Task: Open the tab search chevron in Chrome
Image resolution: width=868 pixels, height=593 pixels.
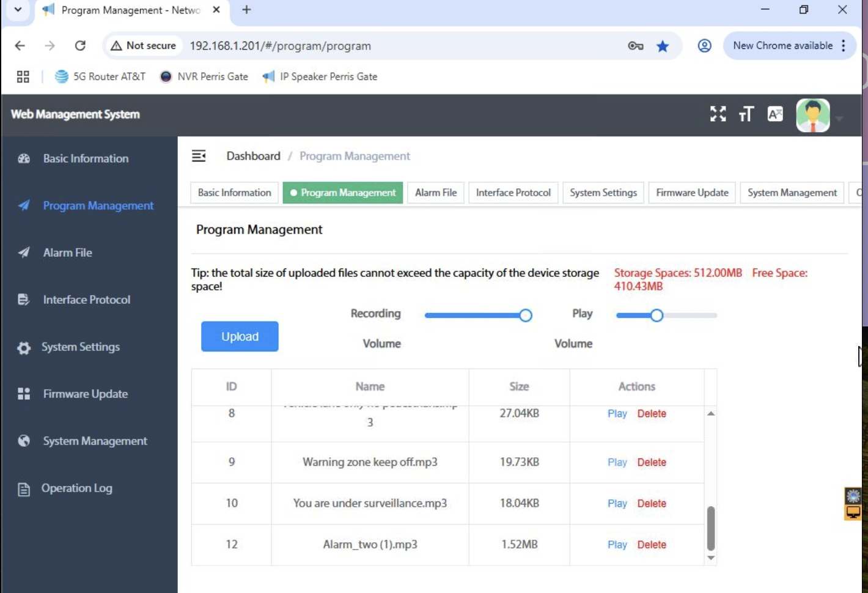Action: [18, 10]
